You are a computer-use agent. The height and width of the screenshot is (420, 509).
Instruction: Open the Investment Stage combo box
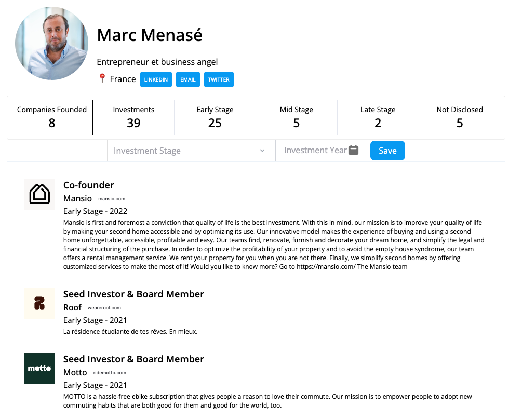point(190,151)
